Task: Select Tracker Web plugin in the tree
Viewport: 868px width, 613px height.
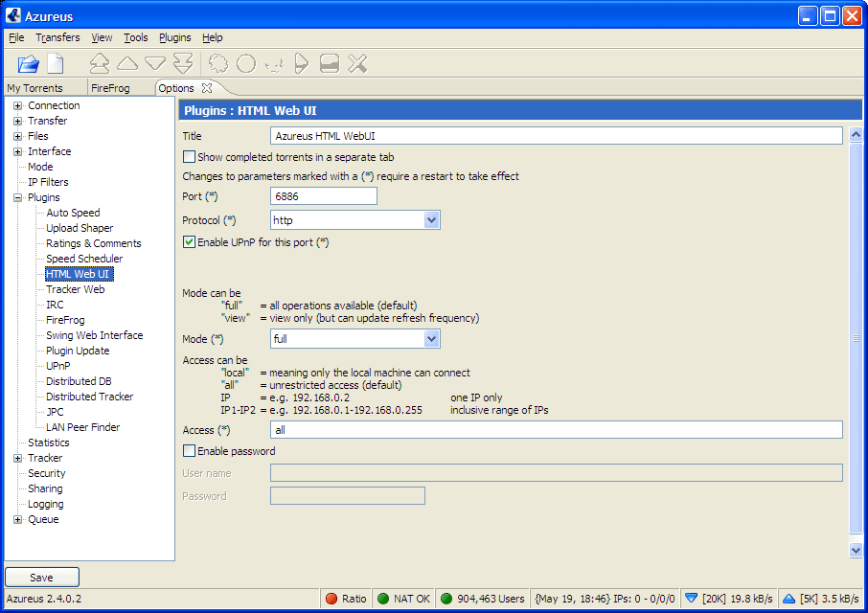Action: click(x=76, y=289)
